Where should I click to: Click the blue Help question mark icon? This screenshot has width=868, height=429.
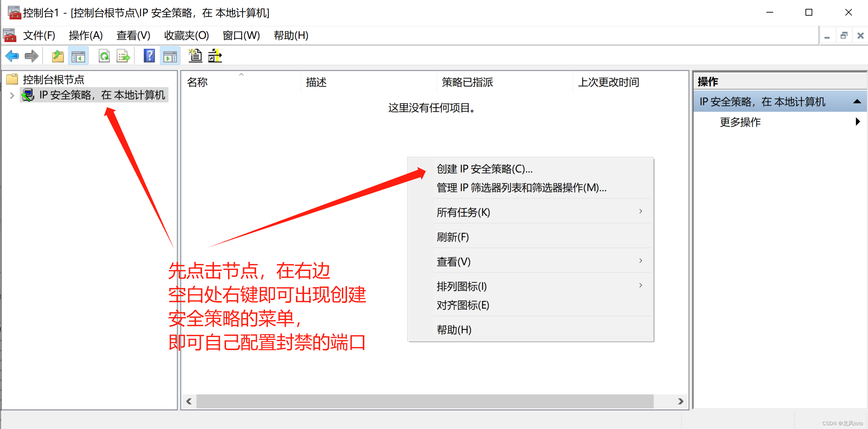point(149,56)
